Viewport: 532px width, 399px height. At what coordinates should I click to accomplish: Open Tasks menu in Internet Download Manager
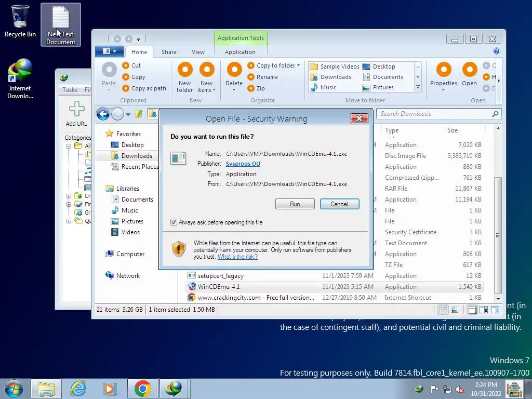pos(70,89)
